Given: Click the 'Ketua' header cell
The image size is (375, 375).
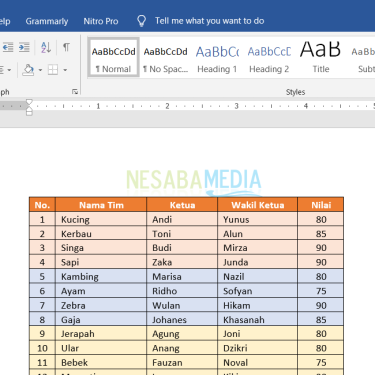Looking at the screenshot, I should 182,205.
